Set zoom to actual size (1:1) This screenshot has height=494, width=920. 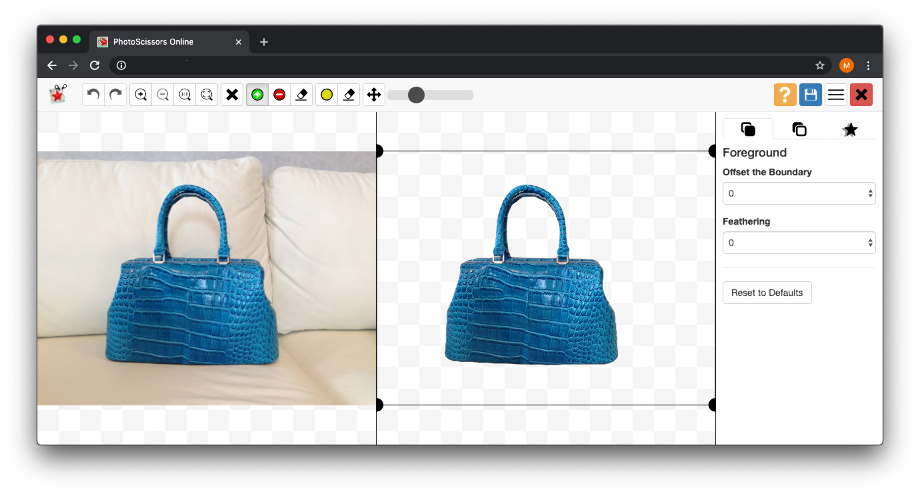tap(185, 94)
